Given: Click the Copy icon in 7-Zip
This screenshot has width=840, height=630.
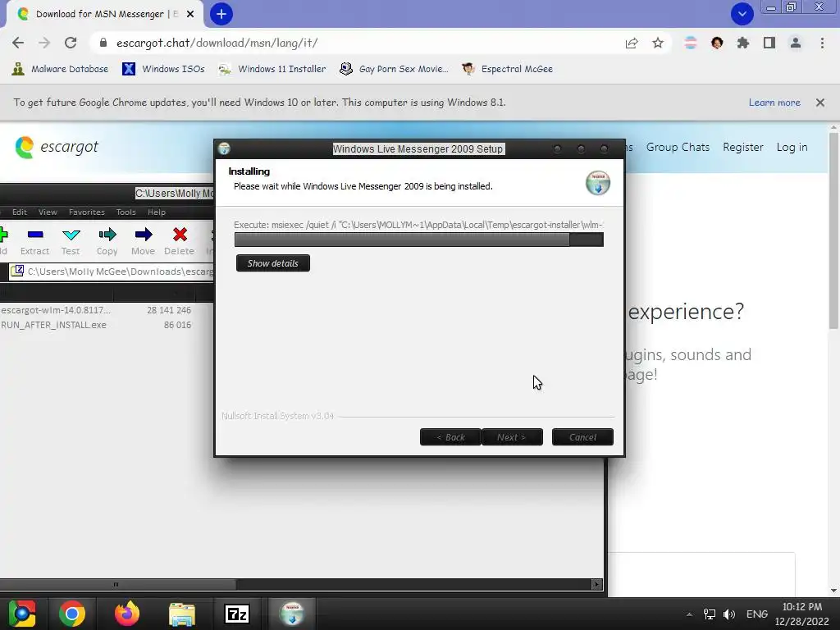Looking at the screenshot, I should [x=107, y=240].
